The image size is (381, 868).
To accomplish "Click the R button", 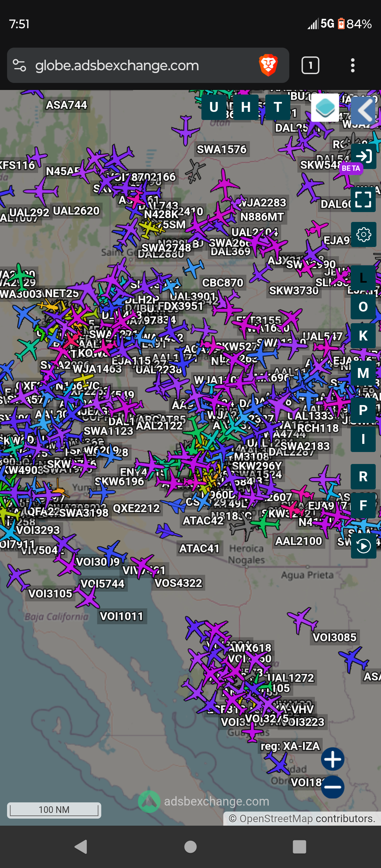I will click(x=363, y=477).
